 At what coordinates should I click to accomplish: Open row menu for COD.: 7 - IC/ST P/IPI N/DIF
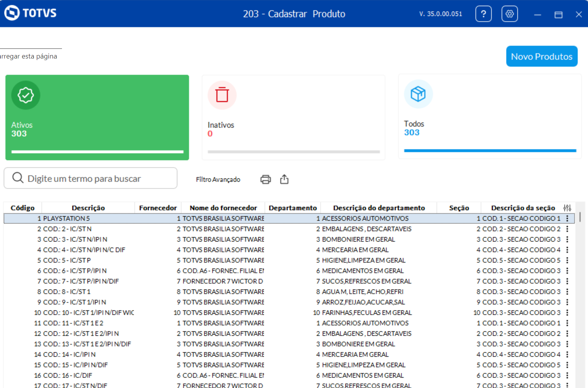(567, 281)
